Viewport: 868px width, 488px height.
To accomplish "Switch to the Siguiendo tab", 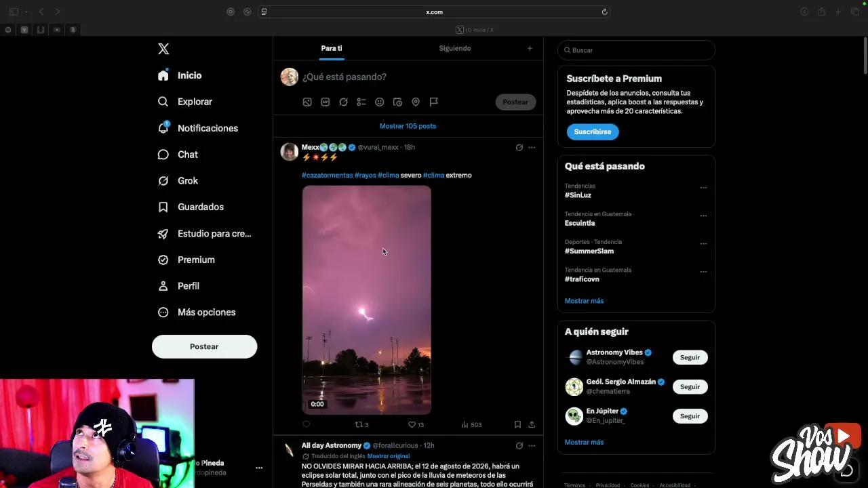I will pos(455,48).
